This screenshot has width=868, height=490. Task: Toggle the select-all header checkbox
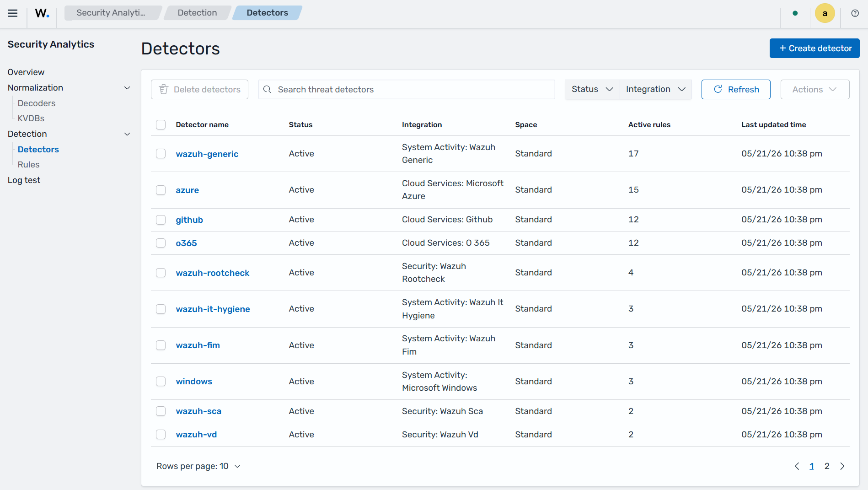pos(161,124)
